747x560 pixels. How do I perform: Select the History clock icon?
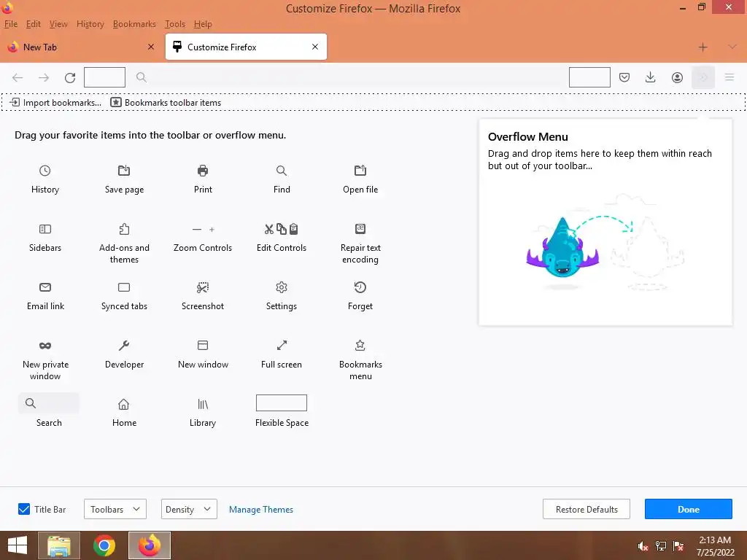(x=44, y=171)
